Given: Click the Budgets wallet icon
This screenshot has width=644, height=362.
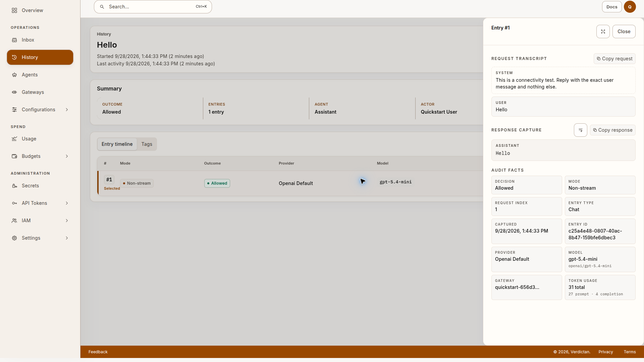Looking at the screenshot, I should (x=14, y=156).
